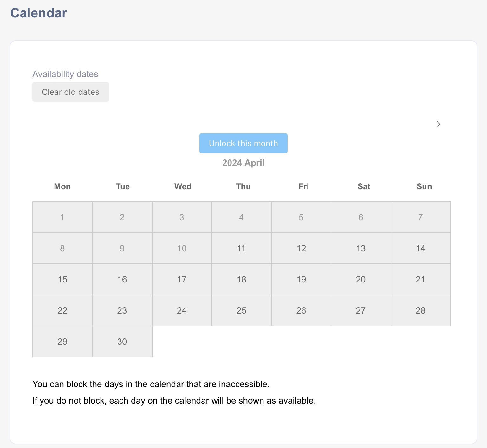Toggle availability for April 30
The image size is (487, 448).
point(122,341)
